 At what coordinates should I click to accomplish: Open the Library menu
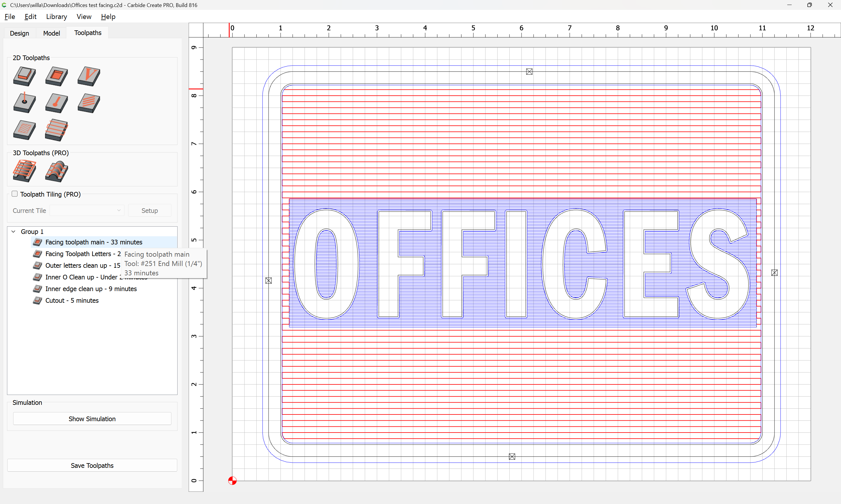tap(56, 17)
